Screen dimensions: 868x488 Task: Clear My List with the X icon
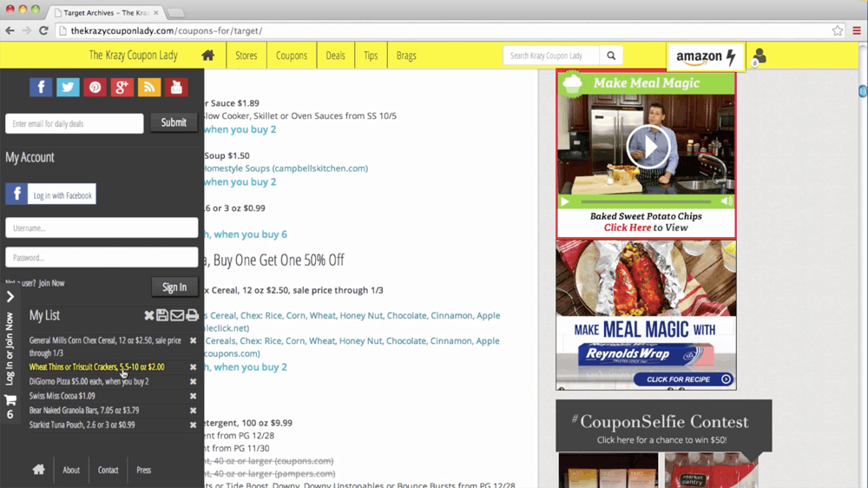coord(149,315)
